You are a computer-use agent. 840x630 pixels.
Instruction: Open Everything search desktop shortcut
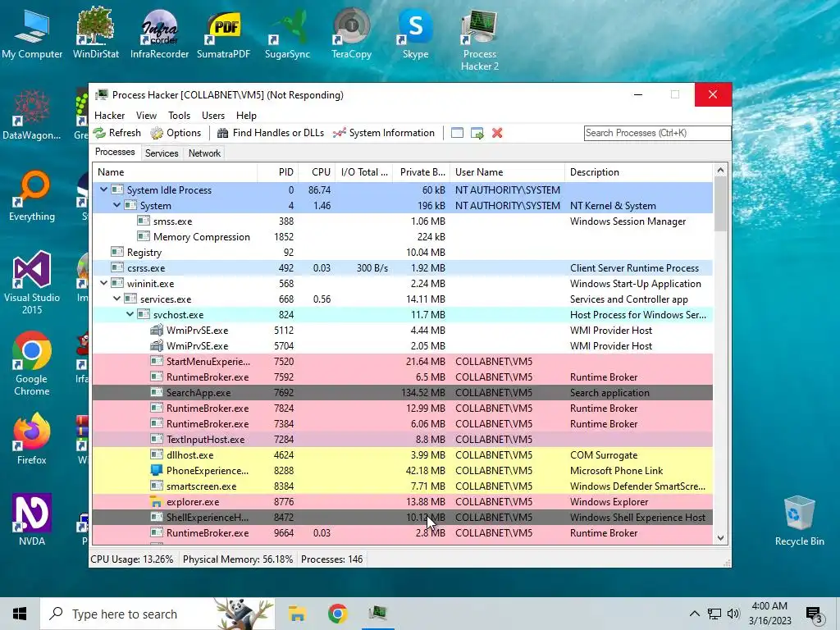(x=32, y=196)
